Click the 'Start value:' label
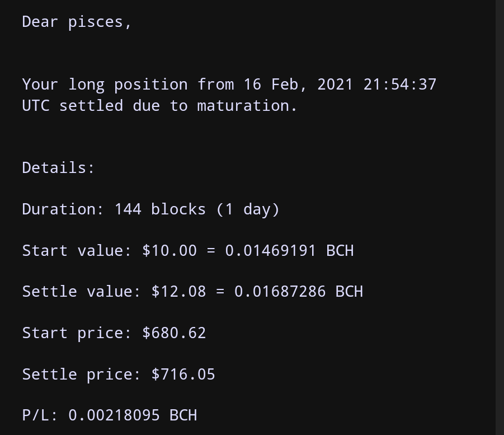The image size is (504, 435). pos(77,251)
